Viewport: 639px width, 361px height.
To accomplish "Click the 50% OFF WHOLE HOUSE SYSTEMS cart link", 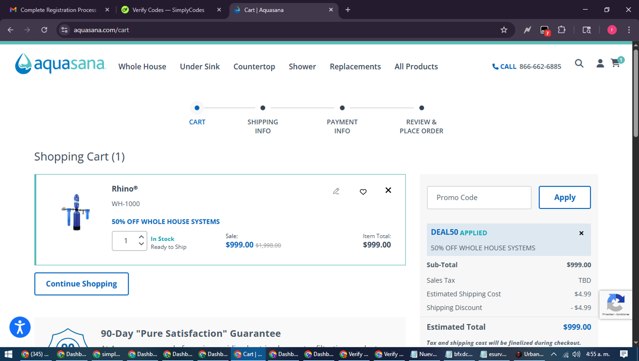I will point(165,222).
